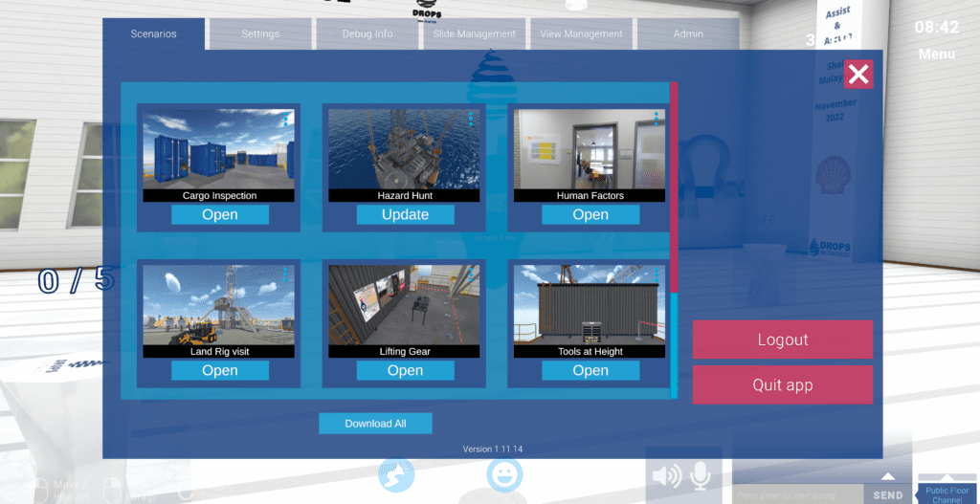Screen dimensions: 980x504
Task: Open the Menu at the top right
Action: [x=936, y=55]
